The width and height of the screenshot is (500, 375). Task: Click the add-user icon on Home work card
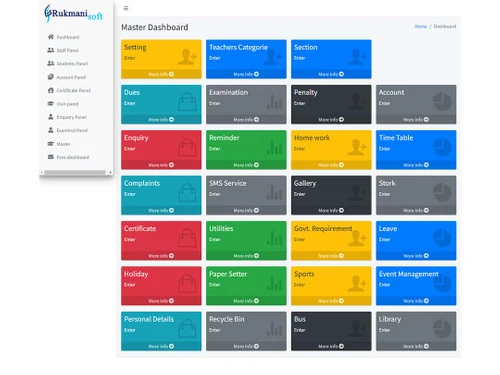pos(357,147)
